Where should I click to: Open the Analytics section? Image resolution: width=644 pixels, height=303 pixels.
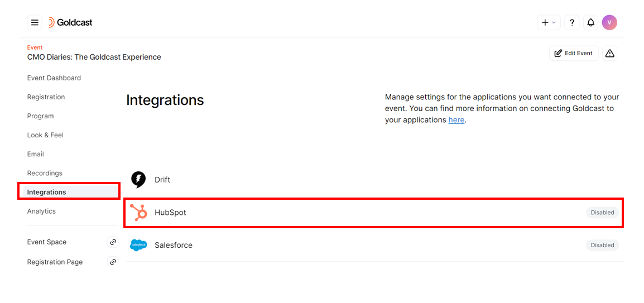click(41, 211)
